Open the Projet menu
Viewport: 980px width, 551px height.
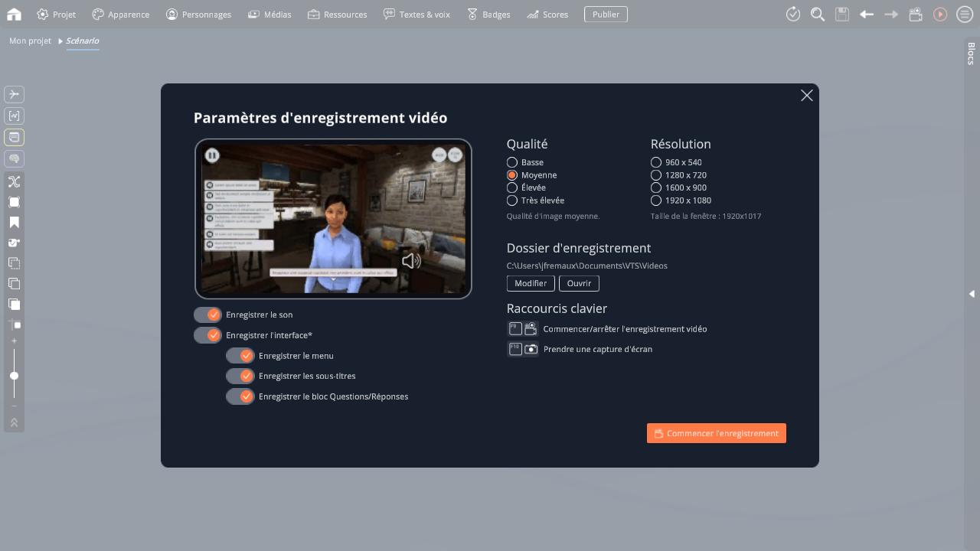point(56,14)
